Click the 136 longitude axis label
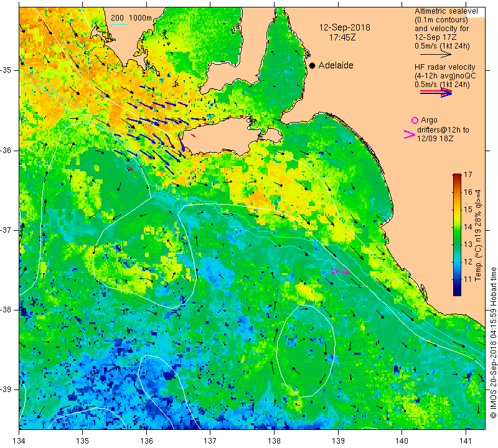The image size is (498, 448). (x=146, y=441)
